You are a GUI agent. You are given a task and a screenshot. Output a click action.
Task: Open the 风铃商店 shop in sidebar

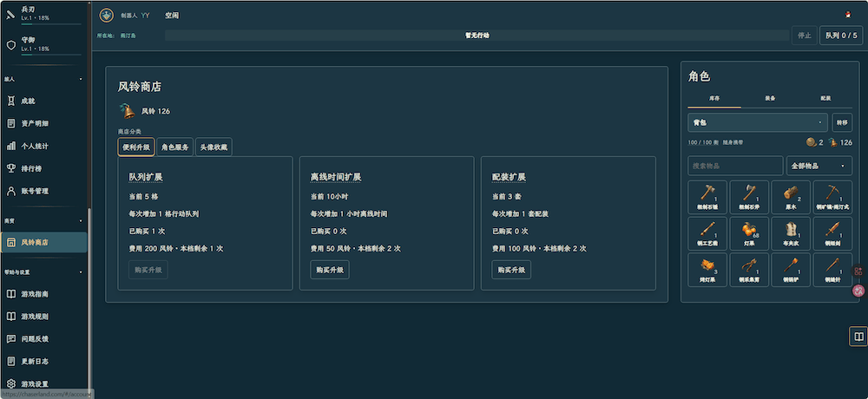coord(43,242)
